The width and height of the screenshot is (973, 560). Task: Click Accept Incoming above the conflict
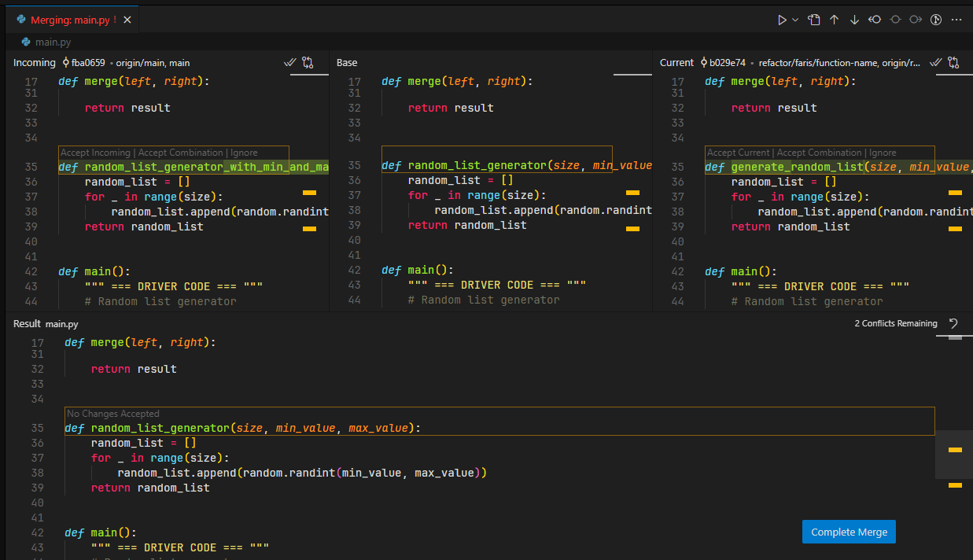96,153
